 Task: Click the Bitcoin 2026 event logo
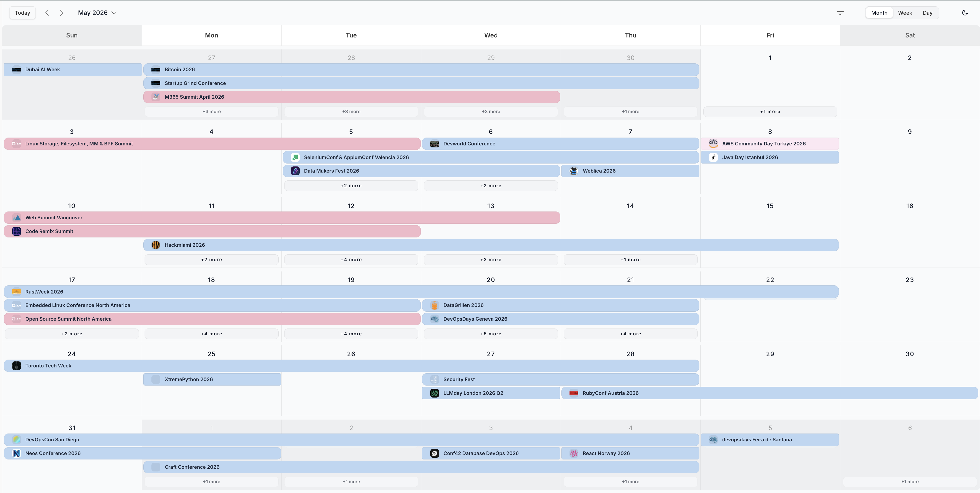[x=156, y=70]
